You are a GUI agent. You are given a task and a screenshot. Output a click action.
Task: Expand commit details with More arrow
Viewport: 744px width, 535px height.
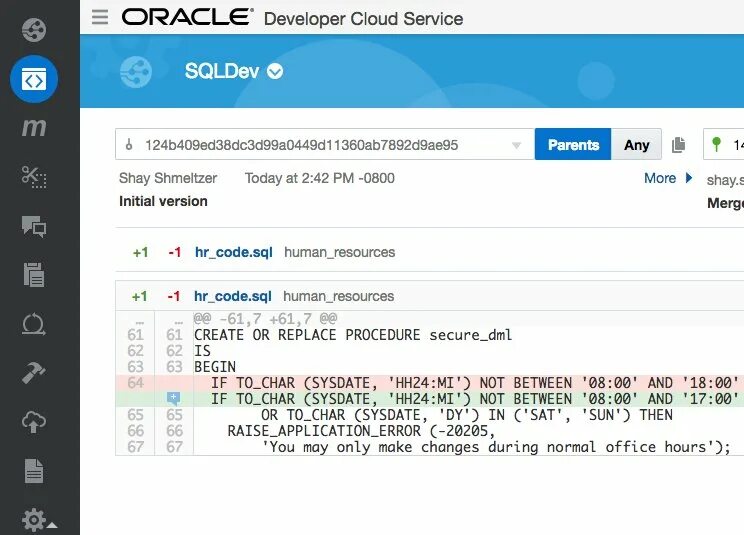688,178
